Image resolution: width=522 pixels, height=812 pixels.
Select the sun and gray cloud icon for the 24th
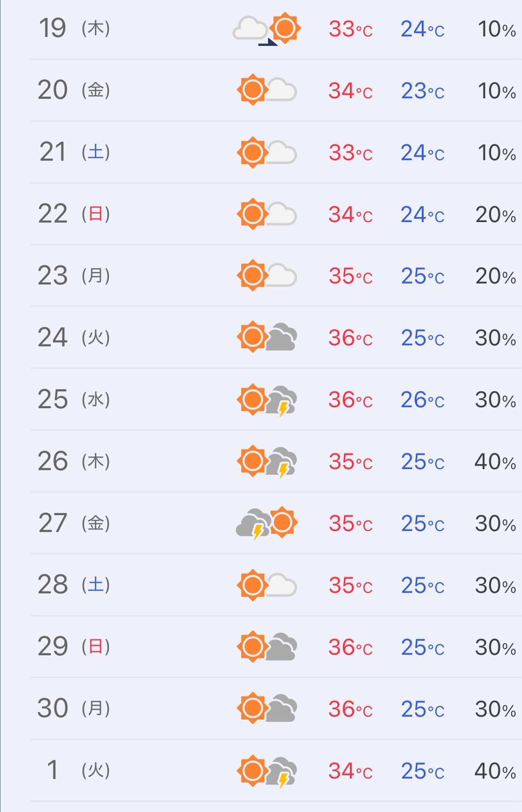click(267, 337)
